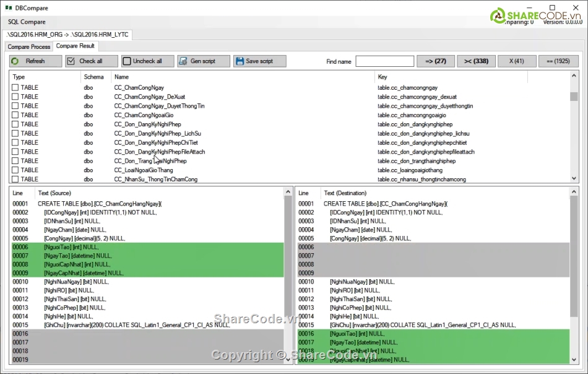The height and width of the screenshot is (374, 588).
Task: Open the SQL Compare menu
Action: [27, 22]
